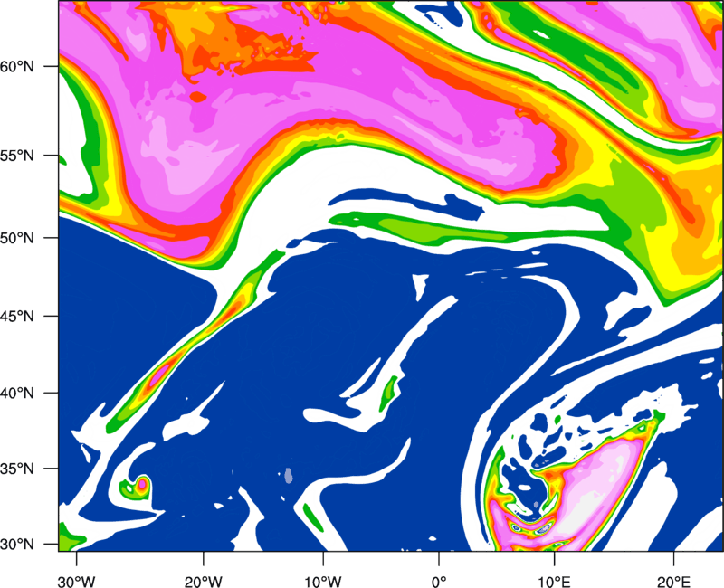Click the 0° longitude label
Image resolution: width=724 pixels, height=588 pixels.
439,582
